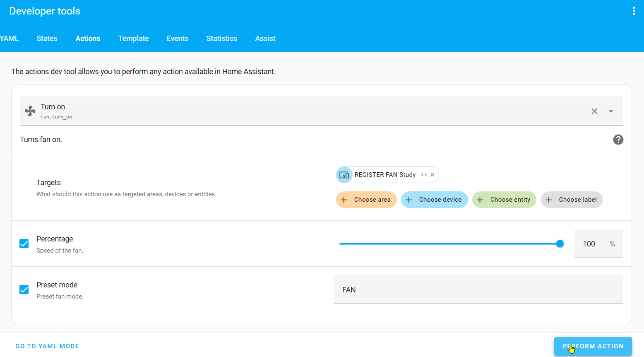This screenshot has height=357, width=644.
Task: Click GO TO YAML MODE
Action: click(x=47, y=346)
